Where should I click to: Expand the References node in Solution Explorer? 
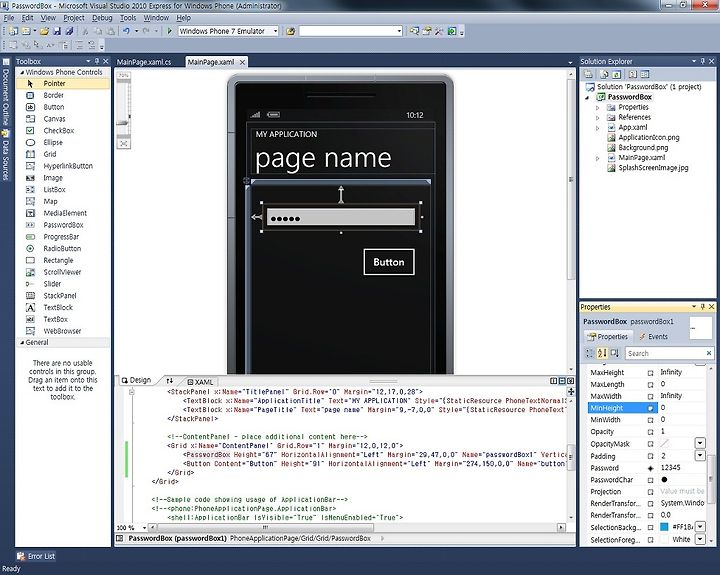click(x=597, y=118)
